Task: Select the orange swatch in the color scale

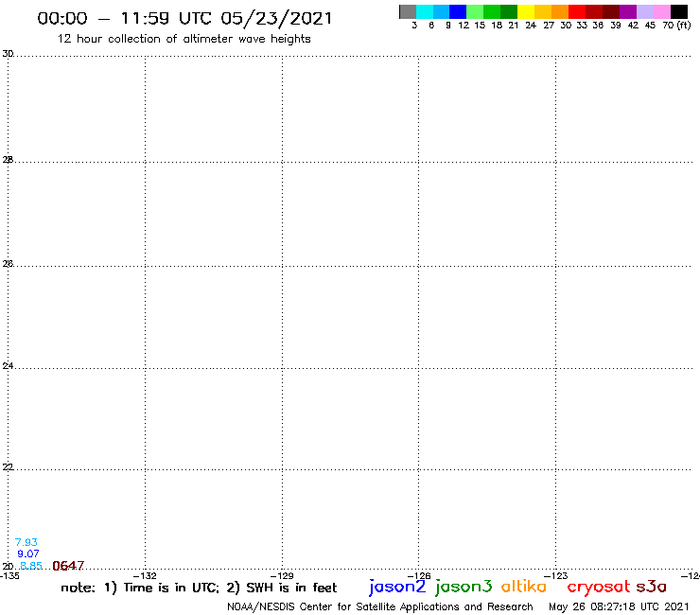Action: click(559, 11)
